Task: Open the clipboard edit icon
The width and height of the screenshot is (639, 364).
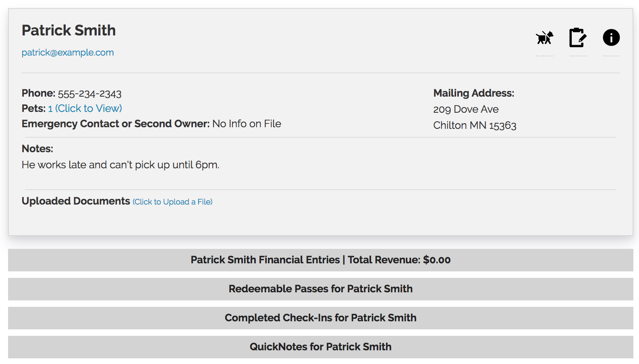Action: (578, 37)
